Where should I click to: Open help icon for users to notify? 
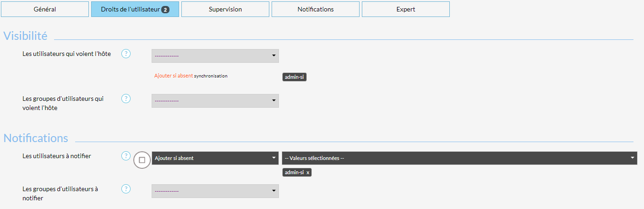pos(126,156)
